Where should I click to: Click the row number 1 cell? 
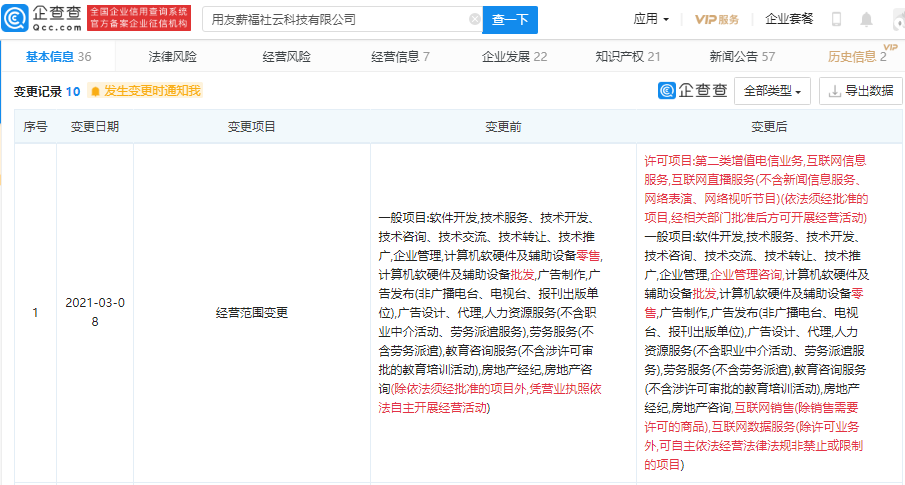click(x=35, y=312)
